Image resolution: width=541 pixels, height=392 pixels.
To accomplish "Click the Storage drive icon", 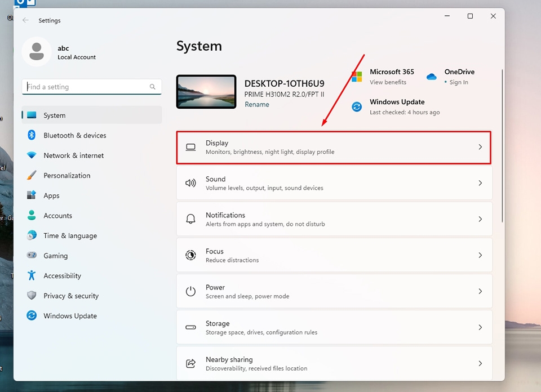I will tap(191, 327).
